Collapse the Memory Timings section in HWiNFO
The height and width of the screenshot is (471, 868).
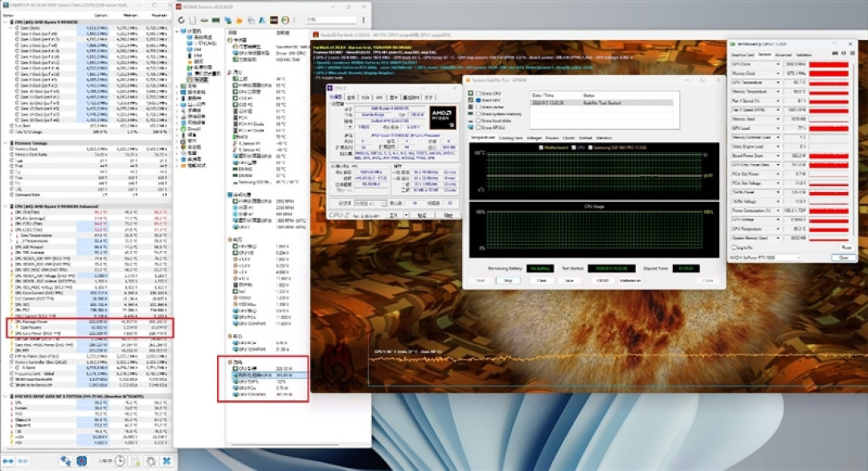coord(5,143)
